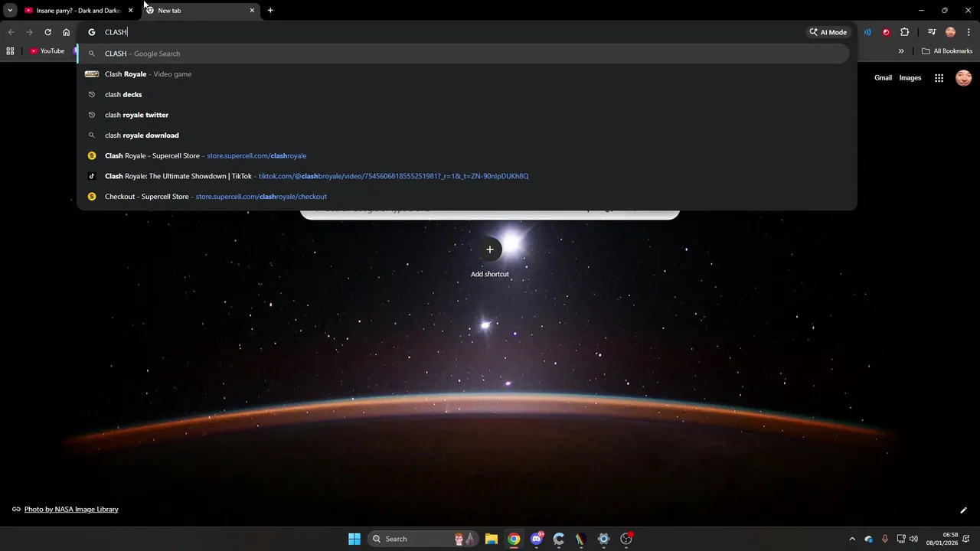This screenshot has height=551, width=980.
Task: Open the All Bookmarks folder
Action: 947,51
